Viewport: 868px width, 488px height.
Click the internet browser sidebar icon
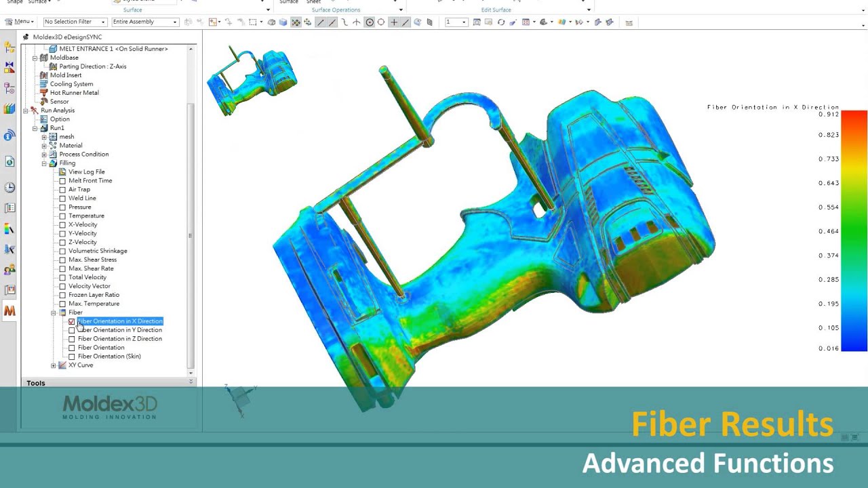pos(9,161)
